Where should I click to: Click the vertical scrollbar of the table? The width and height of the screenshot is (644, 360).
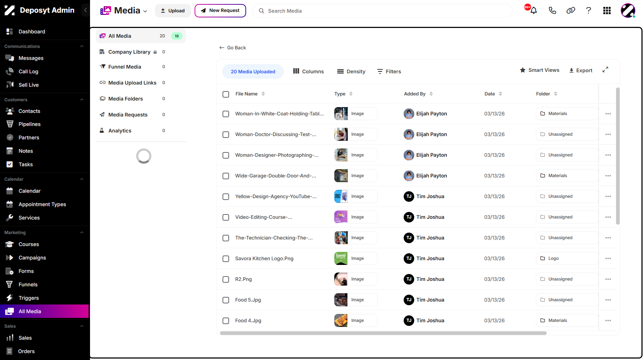pos(618,156)
